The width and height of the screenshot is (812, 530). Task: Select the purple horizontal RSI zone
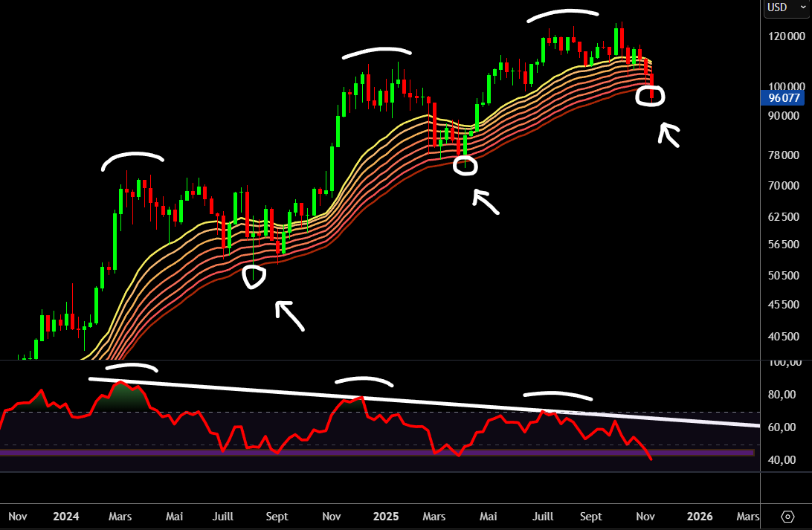(x=377, y=453)
